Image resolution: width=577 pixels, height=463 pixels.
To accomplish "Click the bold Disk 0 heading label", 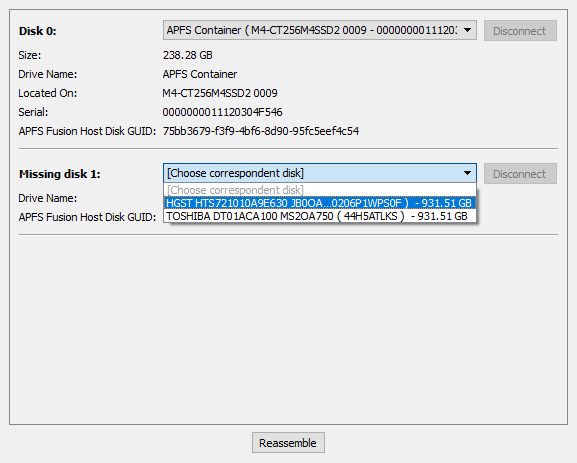I will coord(38,31).
